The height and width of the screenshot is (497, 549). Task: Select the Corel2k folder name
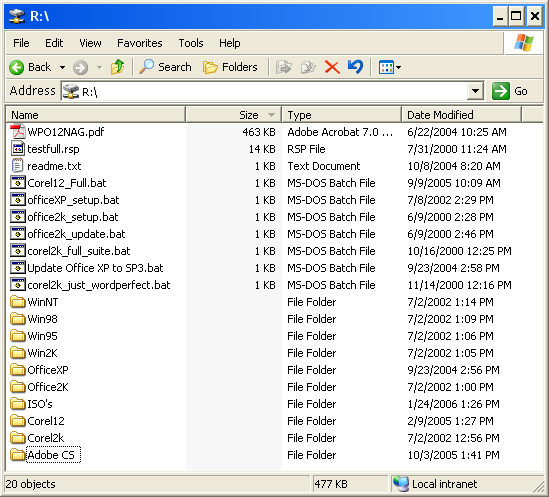(46, 438)
